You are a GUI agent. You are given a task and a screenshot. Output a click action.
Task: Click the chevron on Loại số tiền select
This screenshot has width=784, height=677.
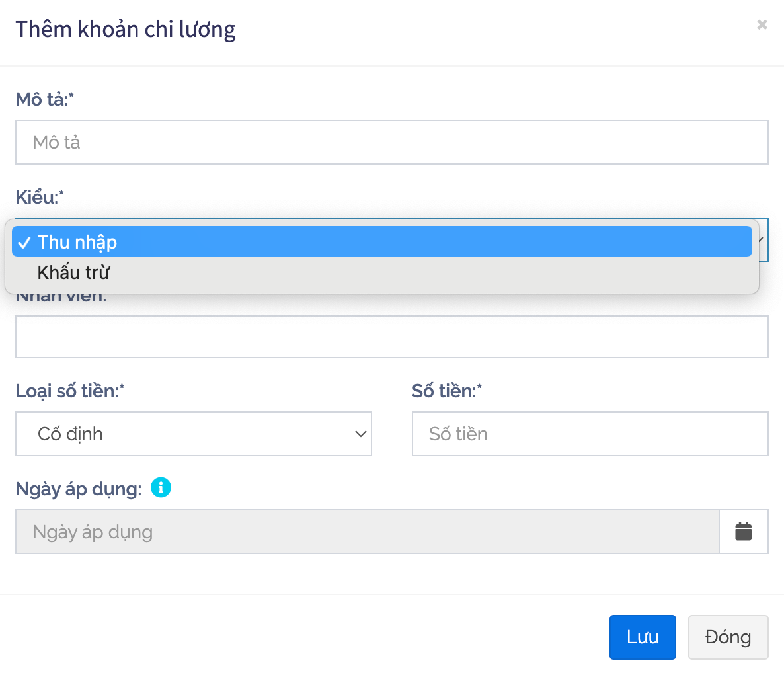coord(360,434)
